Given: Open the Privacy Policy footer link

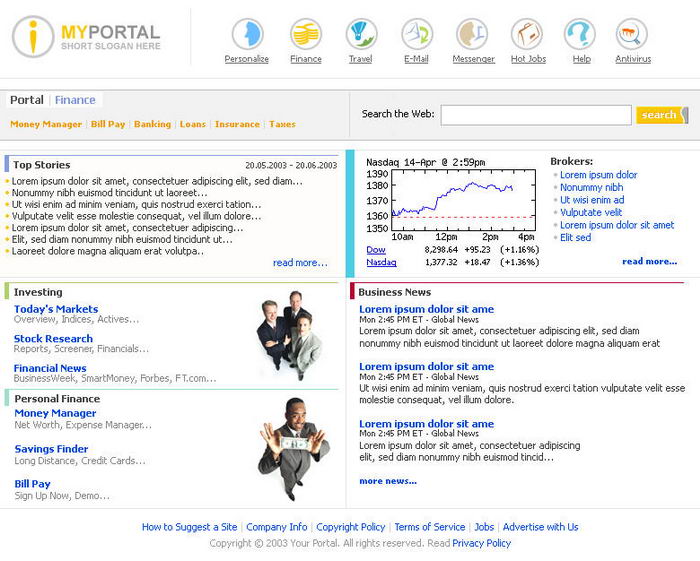Looking at the screenshot, I should tap(481, 543).
